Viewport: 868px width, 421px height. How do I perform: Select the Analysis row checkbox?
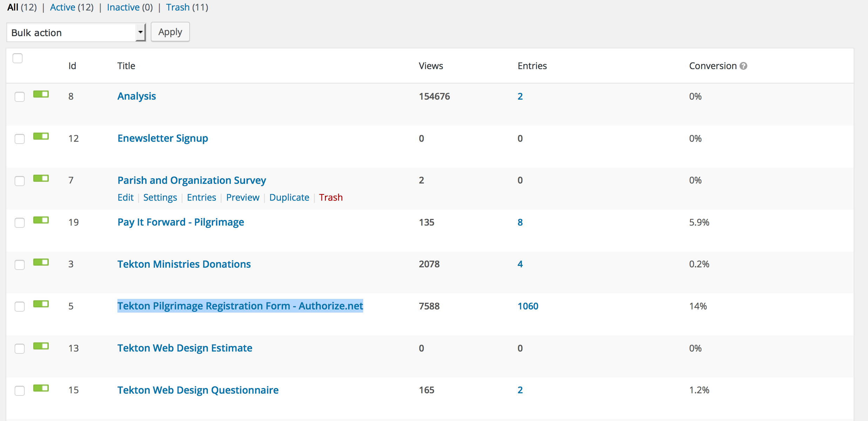20,97
